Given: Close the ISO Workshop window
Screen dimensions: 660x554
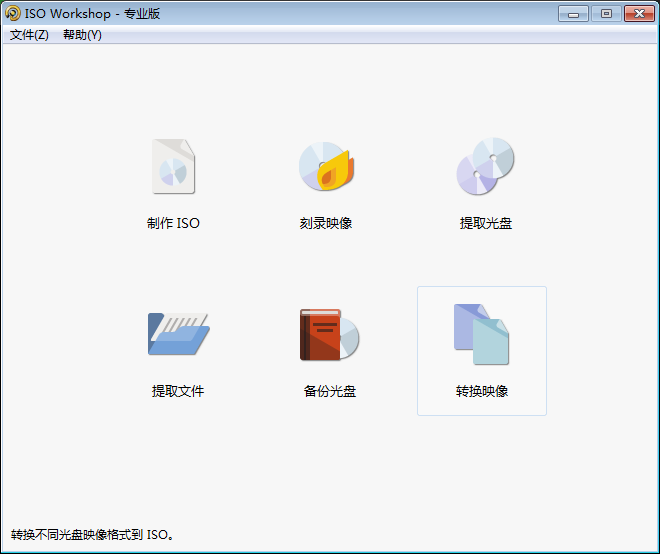Looking at the screenshot, I should coord(639,14).
